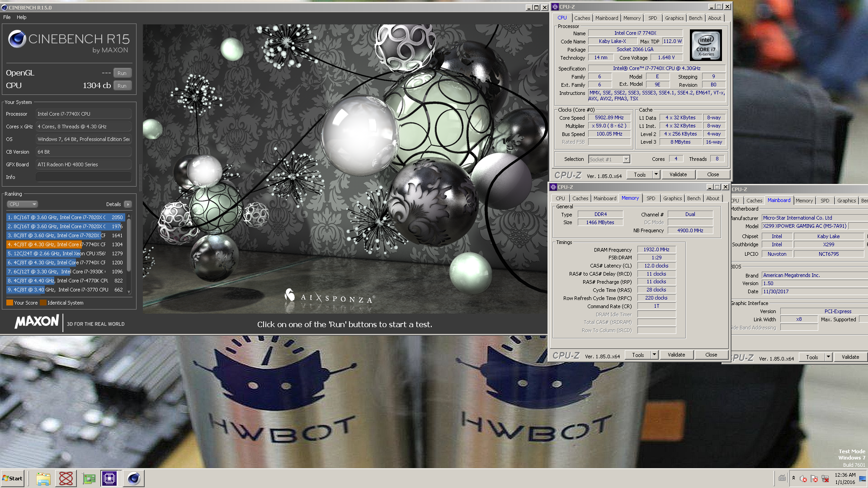Click the Identical System brown legend swatch

(x=43, y=303)
